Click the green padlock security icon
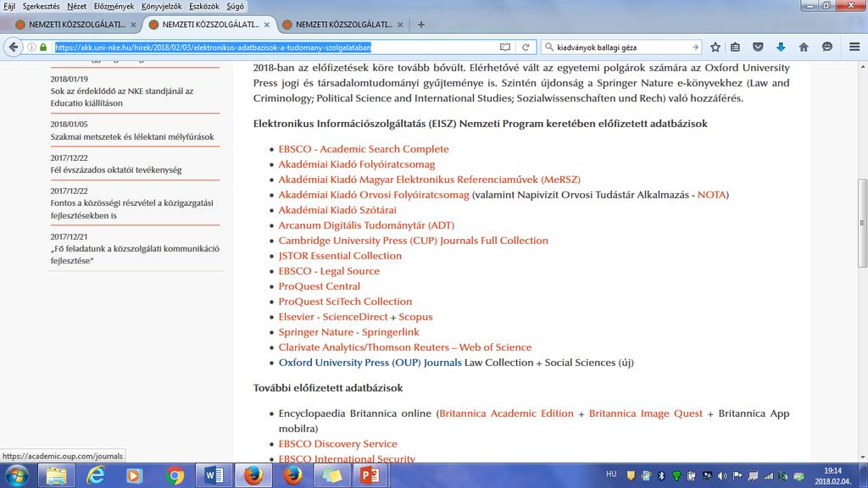 tap(43, 47)
